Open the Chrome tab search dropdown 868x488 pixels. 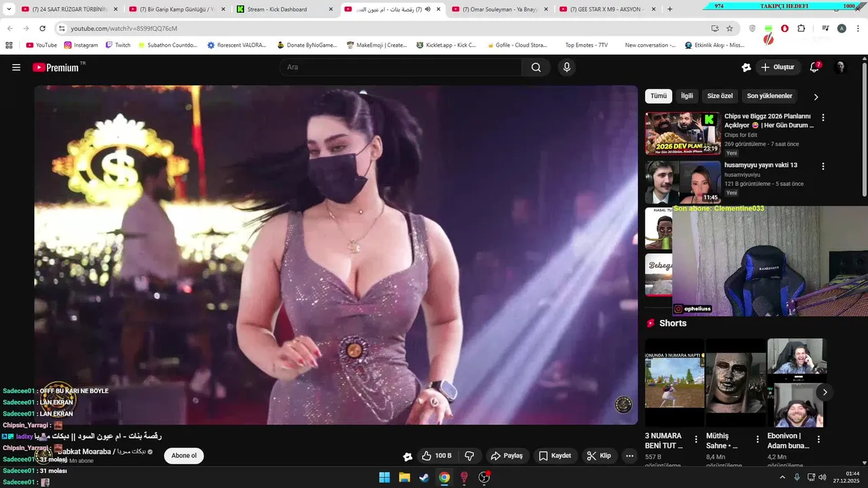[x=9, y=9]
